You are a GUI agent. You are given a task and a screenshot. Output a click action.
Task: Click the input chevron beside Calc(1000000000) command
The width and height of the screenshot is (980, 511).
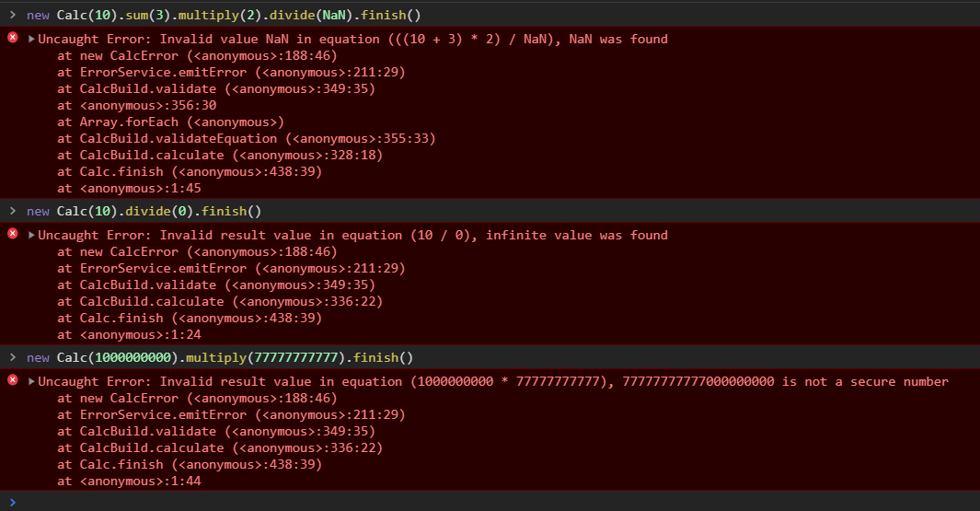pos(13,357)
